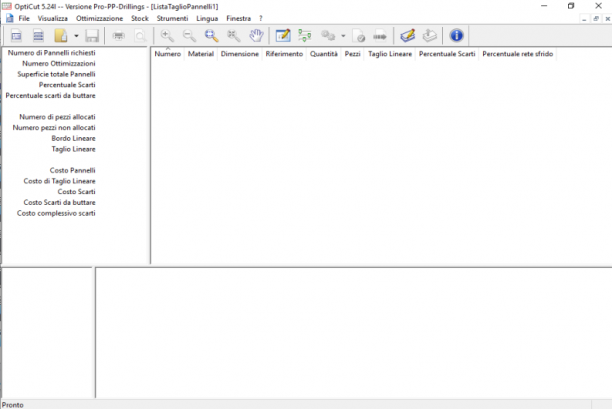Restore the inner document window
This screenshot has width=612, height=409.
coord(596,19)
